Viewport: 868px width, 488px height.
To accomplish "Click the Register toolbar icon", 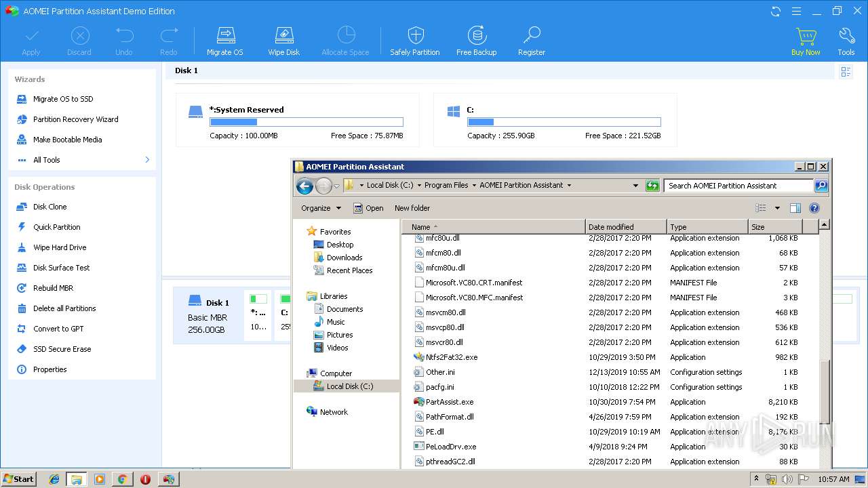I will (532, 41).
